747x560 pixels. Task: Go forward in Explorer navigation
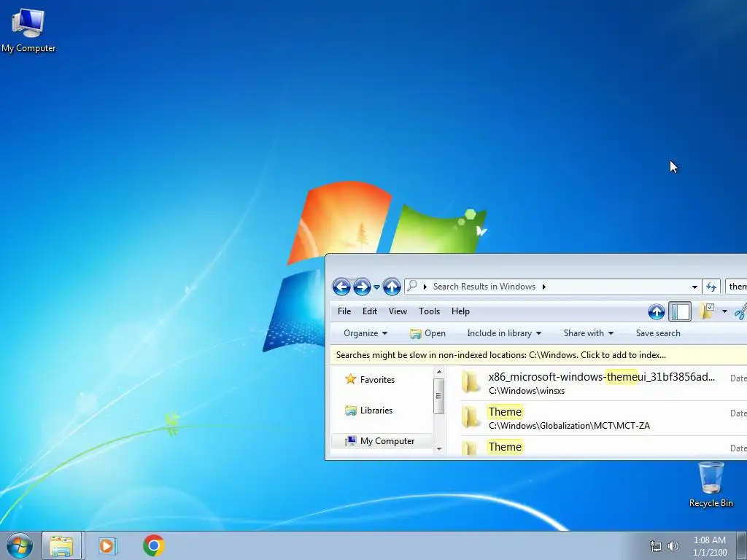coord(362,287)
